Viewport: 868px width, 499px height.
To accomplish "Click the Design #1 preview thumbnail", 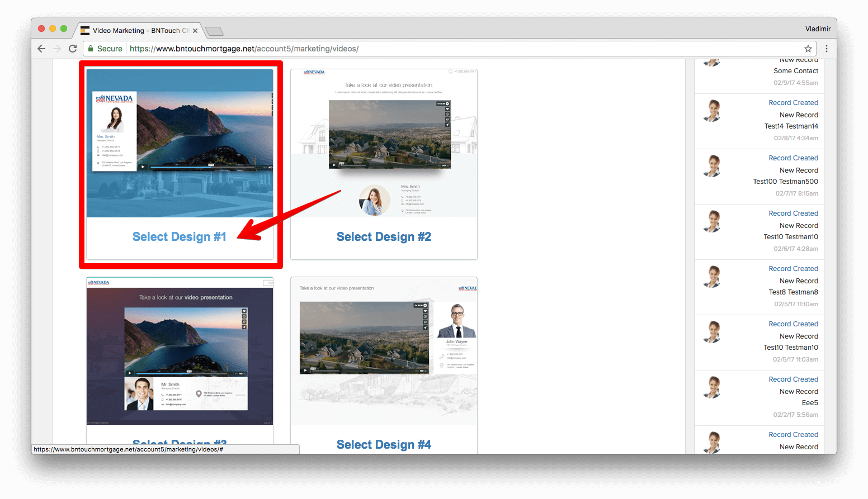I will [180, 143].
